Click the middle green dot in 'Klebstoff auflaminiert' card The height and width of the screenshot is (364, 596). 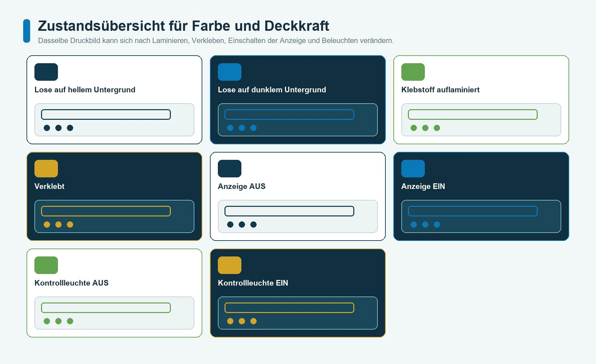pos(425,128)
